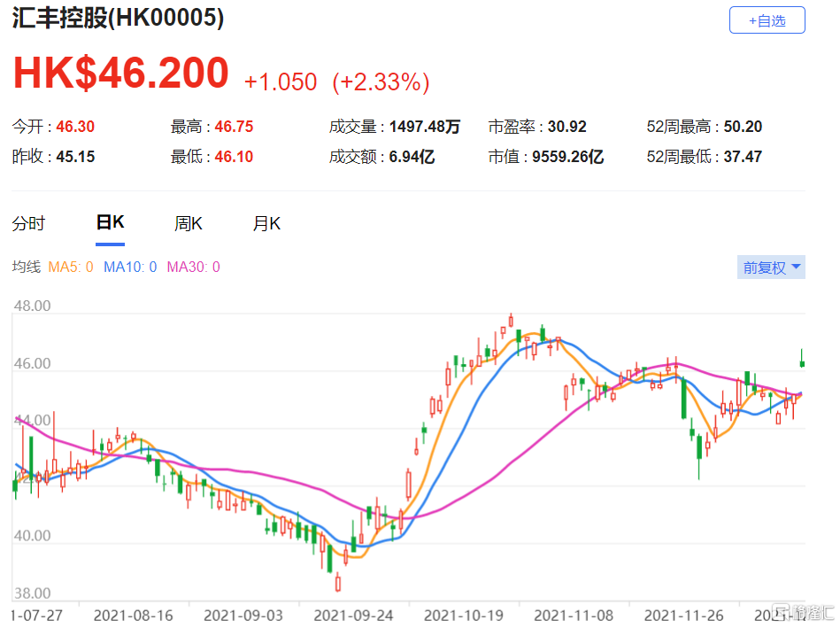This screenshot has height=628, width=840.
Task: Click the 52周最高 value 50.20
Action: (743, 127)
